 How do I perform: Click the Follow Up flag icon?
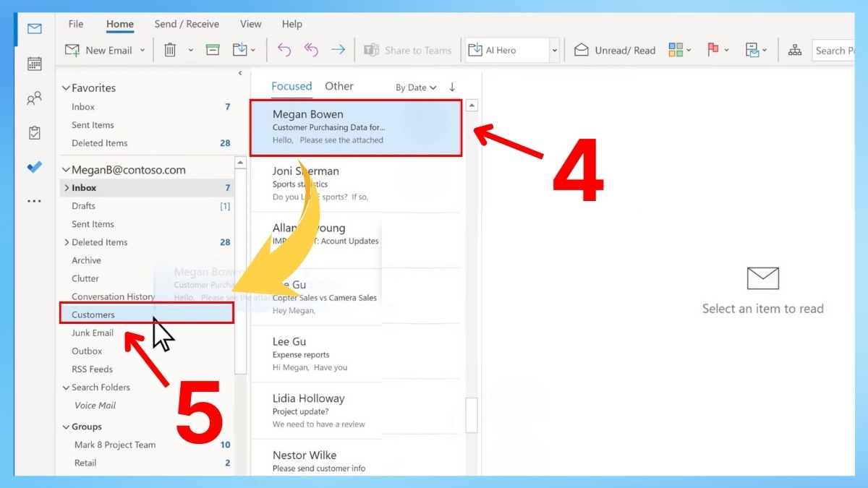pos(713,50)
